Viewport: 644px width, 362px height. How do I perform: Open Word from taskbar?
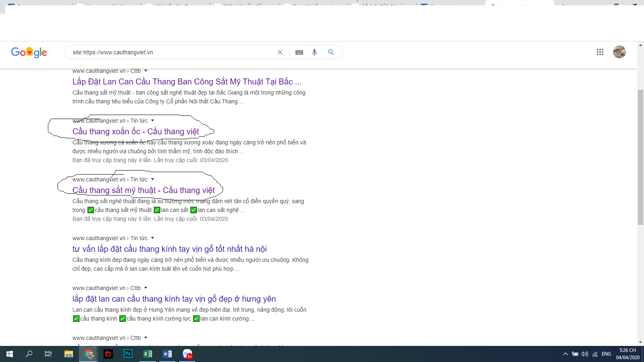[x=167, y=354]
